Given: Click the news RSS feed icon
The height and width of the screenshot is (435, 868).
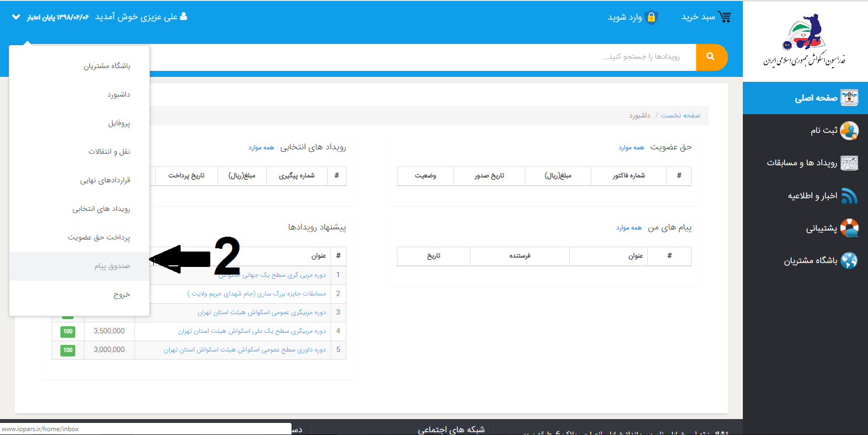Looking at the screenshot, I should click(849, 196).
